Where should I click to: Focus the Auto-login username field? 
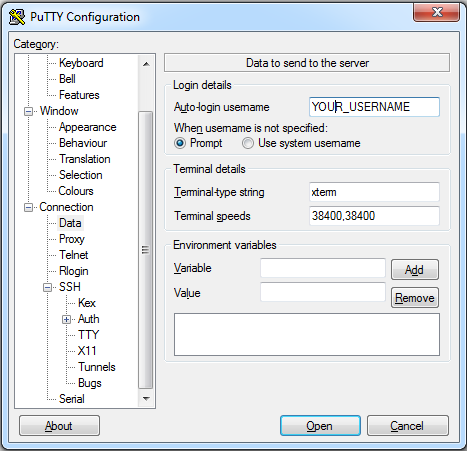coord(374,107)
